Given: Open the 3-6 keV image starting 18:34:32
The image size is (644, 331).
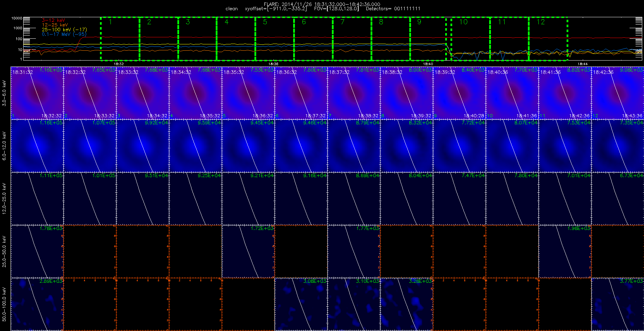Looking at the screenshot, I should (x=195, y=93).
